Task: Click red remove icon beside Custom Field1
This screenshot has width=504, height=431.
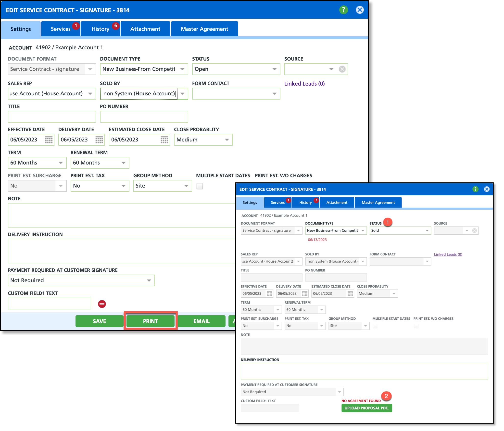Action: 102,304
